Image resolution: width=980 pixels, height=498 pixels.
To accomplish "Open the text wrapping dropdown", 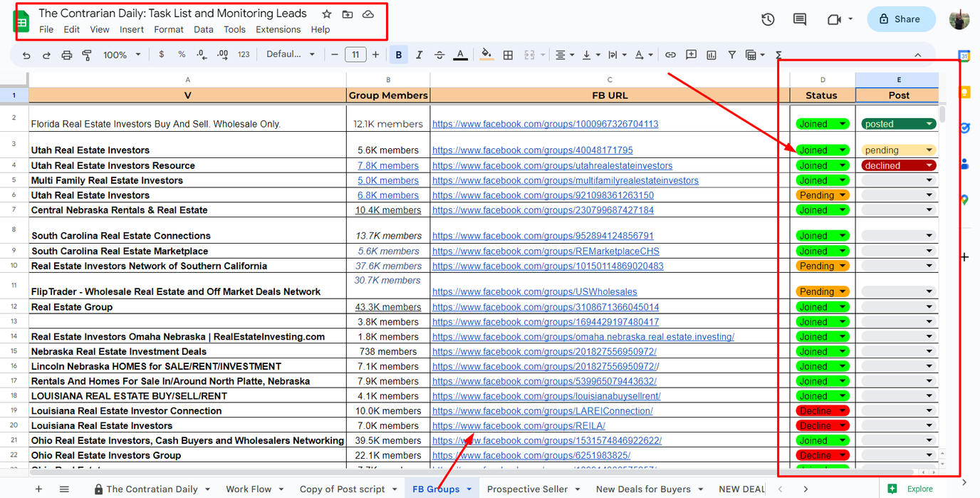I will (x=617, y=55).
